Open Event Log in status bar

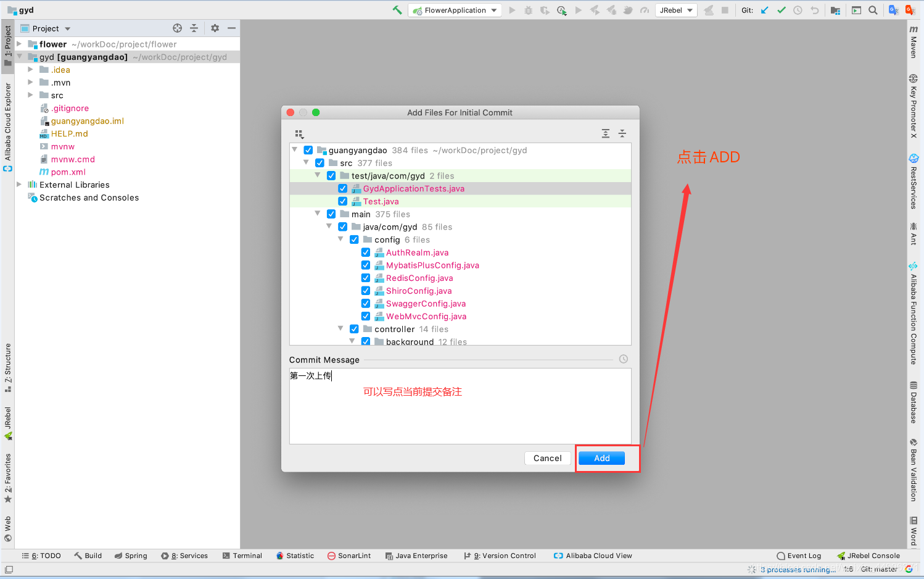(x=799, y=556)
